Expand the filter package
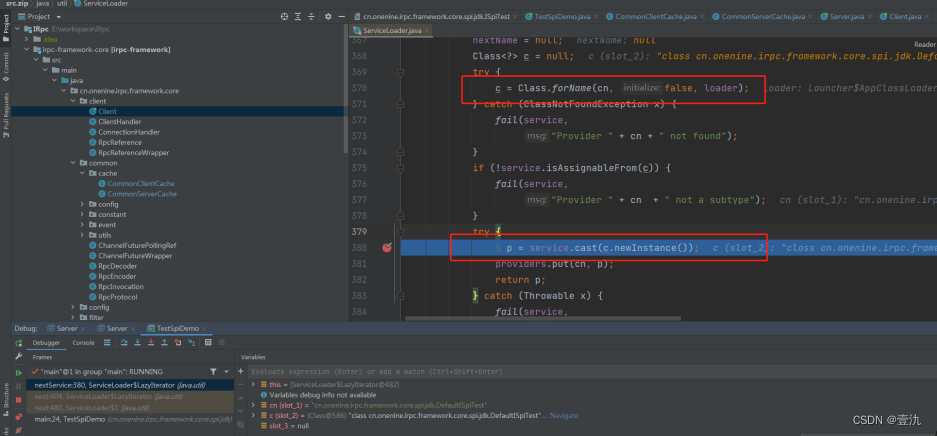Viewport: 937px width, 436px height. [73, 318]
